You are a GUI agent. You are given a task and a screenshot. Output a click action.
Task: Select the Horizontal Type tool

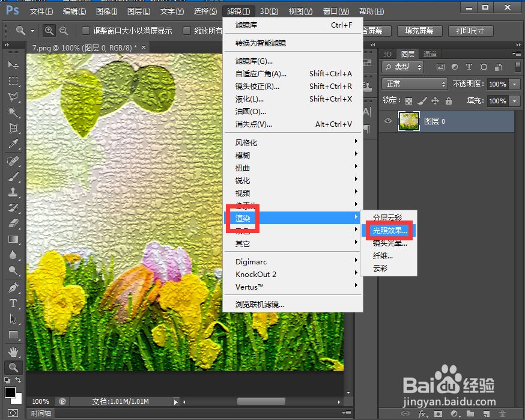(x=13, y=304)
